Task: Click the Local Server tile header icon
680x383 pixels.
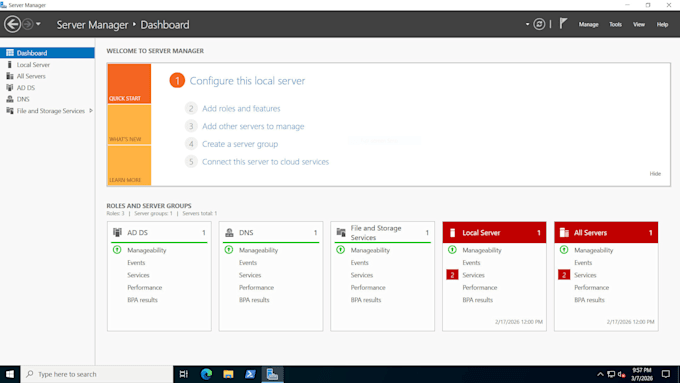Action: point(452,233)
